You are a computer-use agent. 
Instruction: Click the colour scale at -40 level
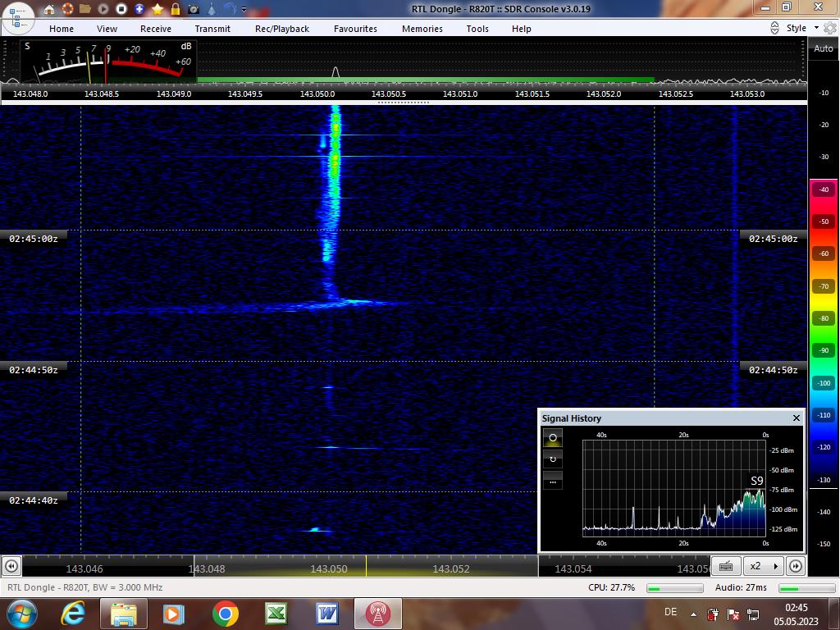824,189
